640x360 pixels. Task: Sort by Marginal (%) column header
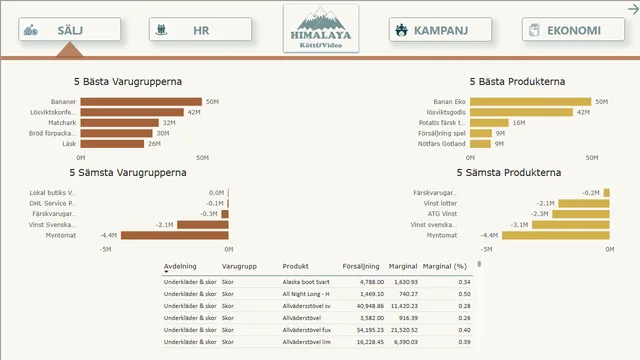(444, 266)
